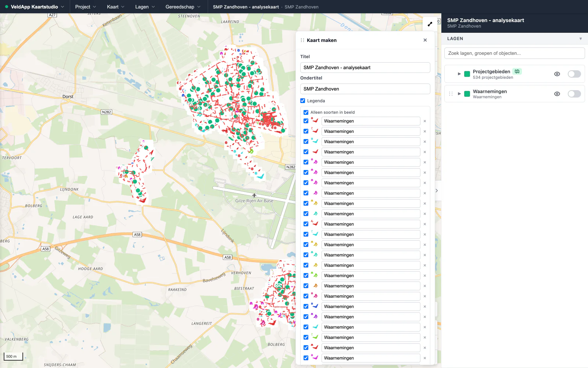Grab the drag handle of Kaart maken panel
The height and width of the screenshot is (368, 588).
[x=302, y=40]
